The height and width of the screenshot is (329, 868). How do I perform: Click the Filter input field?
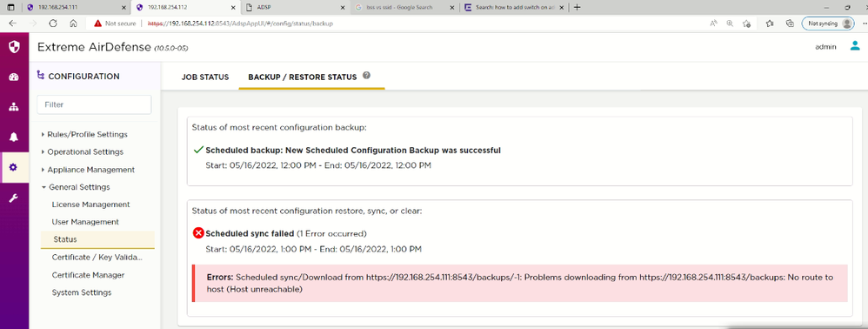point(94,104)
